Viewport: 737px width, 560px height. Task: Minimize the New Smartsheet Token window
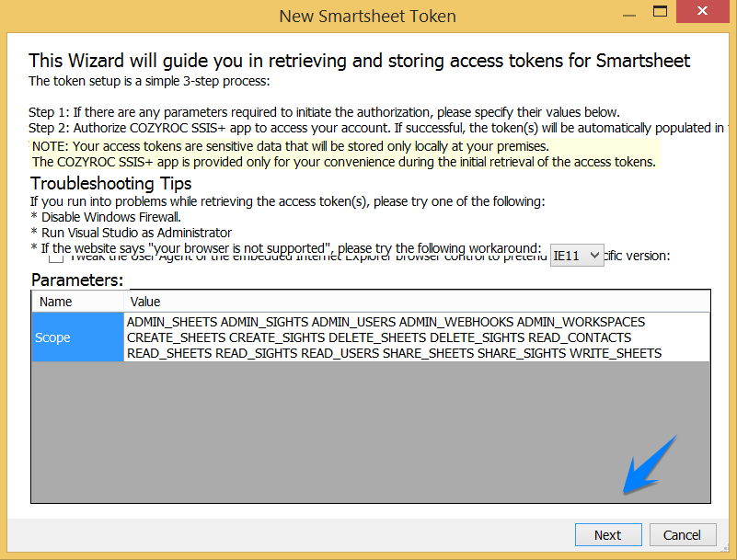pos(629,15)
